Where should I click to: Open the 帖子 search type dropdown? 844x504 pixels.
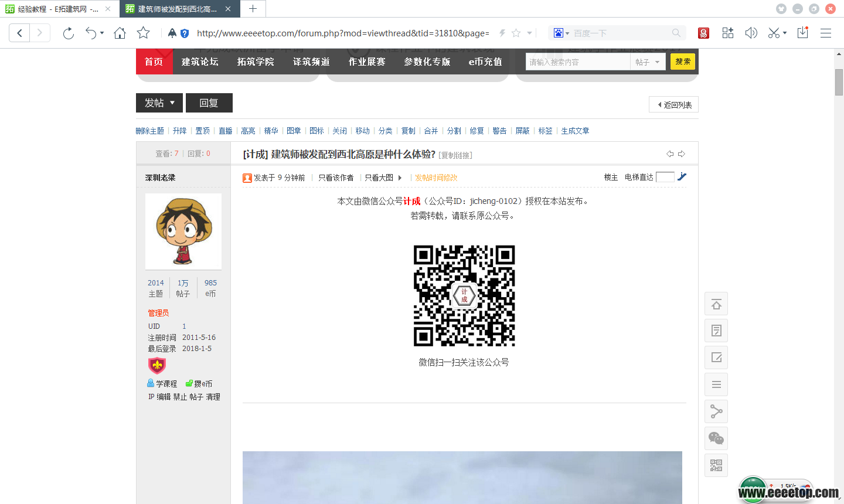pyautogui.click(x=648, y=62)
